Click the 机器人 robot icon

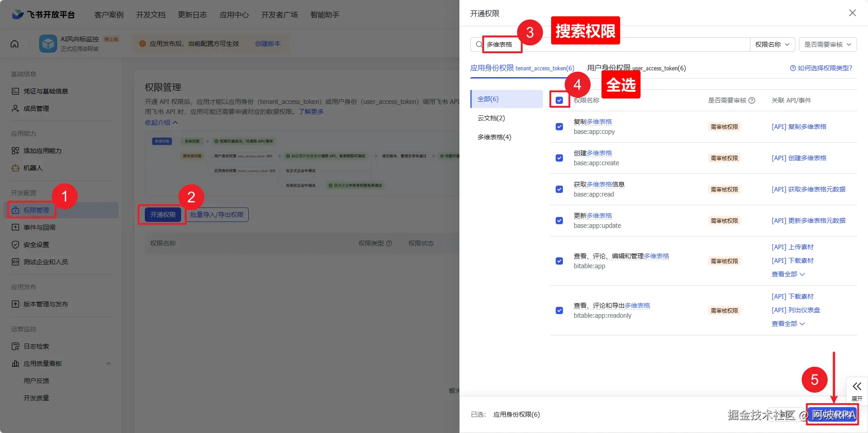[15, 168]
